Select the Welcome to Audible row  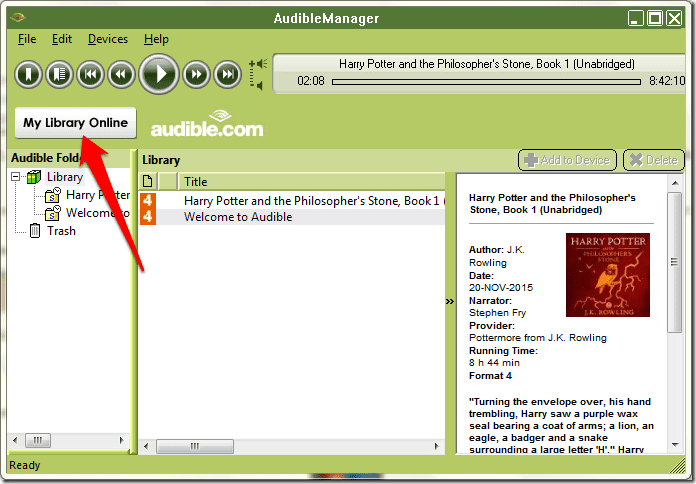[292, 217]
